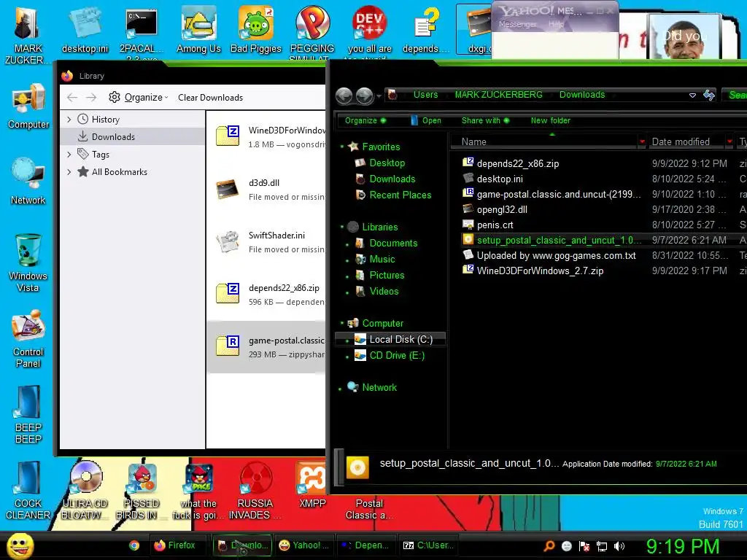Select openGL32.dll in Explorer file list
The width and height of the screenshot is (747, 560).
point(502,209)
